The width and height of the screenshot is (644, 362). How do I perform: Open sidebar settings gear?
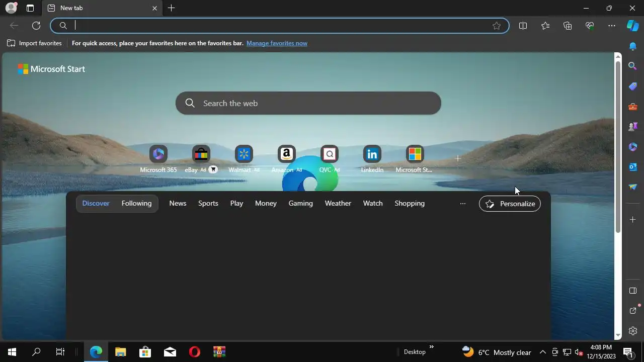pyautogui.click(x=633, y=331)
